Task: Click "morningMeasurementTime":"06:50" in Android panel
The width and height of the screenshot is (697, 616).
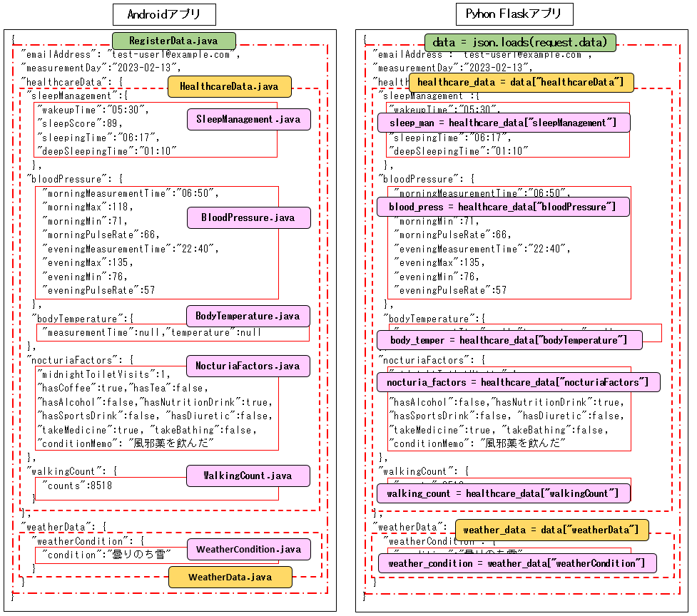Action: (131, 193)
